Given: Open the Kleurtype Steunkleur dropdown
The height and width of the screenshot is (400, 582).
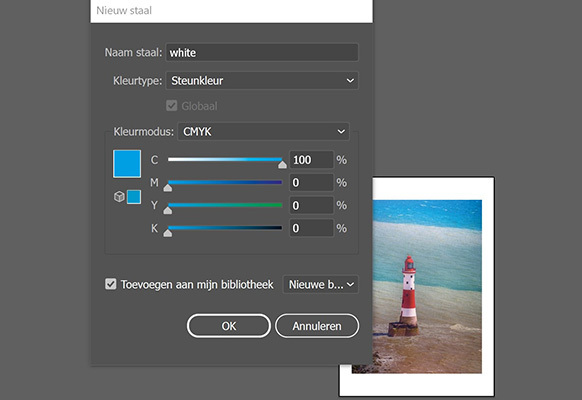Looking at the screenshot, I should [x=262, y=81].
